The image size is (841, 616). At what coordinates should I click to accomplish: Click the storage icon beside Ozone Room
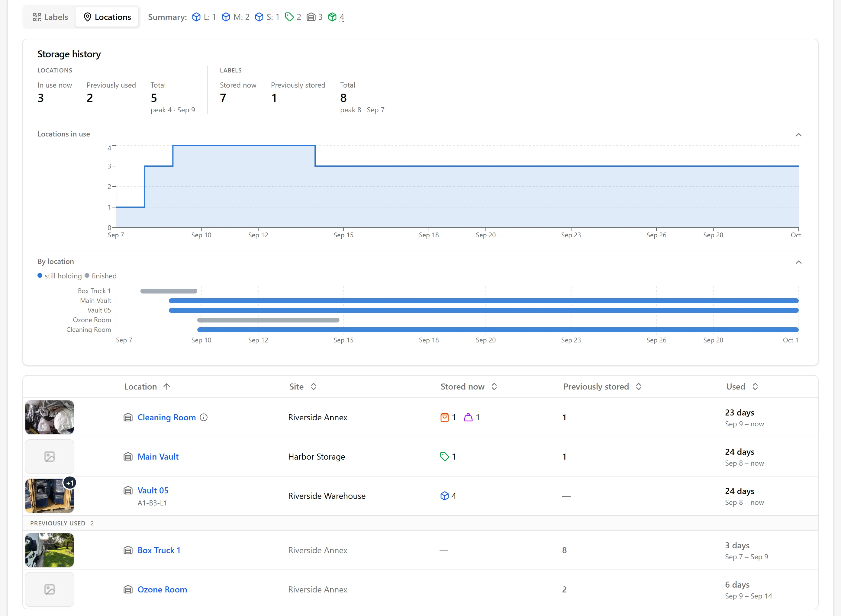pyautogui.click(x=128, y=589)
